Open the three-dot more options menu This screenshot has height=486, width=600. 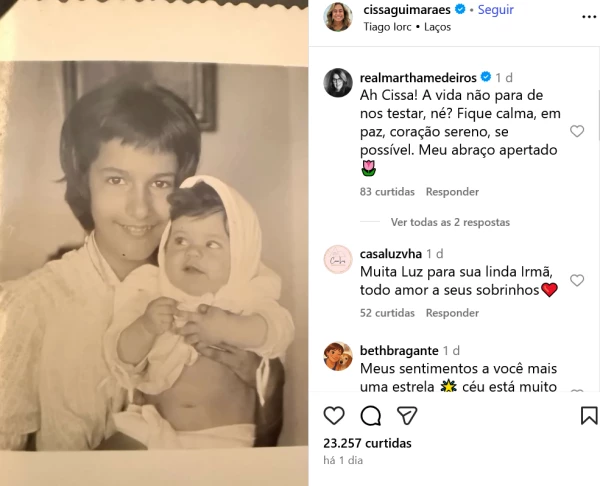589,17
